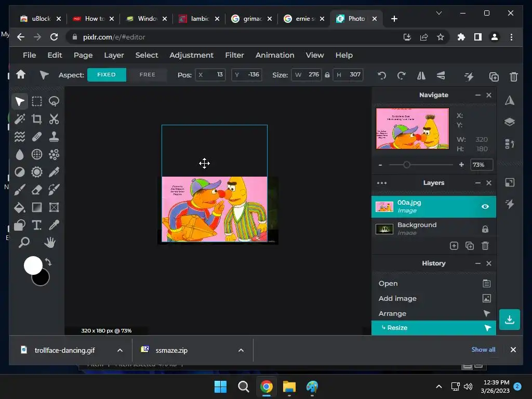Click the Undo arrow icon
Image resolution: width=532 pixels, height=399 pixels.
[x=382, y=76]
